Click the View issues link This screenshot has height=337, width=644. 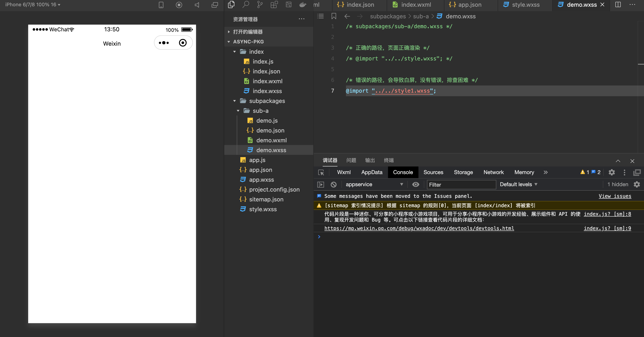[615, 196]
